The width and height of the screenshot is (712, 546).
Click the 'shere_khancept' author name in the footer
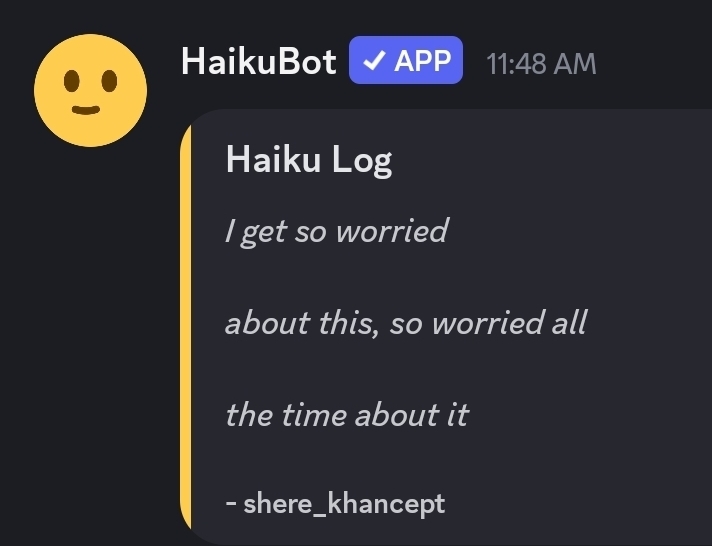point(344,503)
